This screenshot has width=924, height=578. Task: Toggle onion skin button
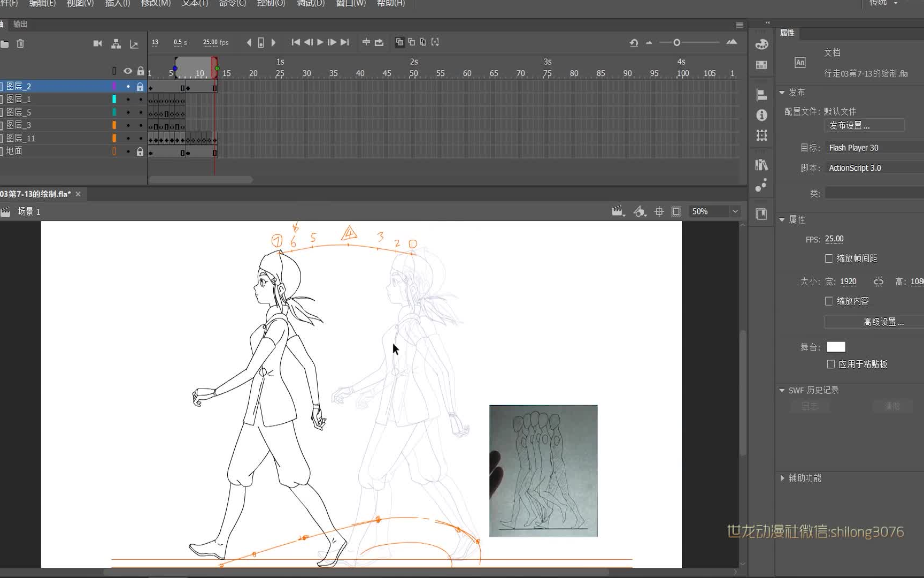click(399, 42)
